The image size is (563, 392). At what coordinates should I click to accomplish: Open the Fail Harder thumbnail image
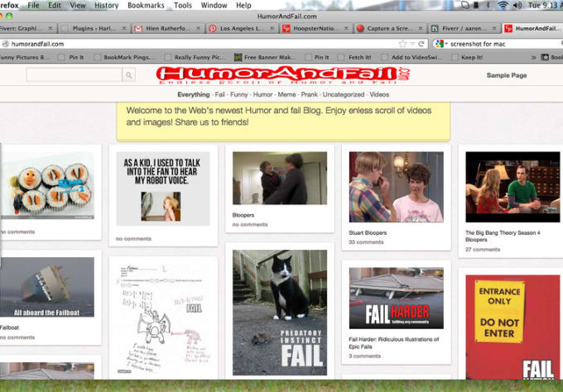[397, 298]
